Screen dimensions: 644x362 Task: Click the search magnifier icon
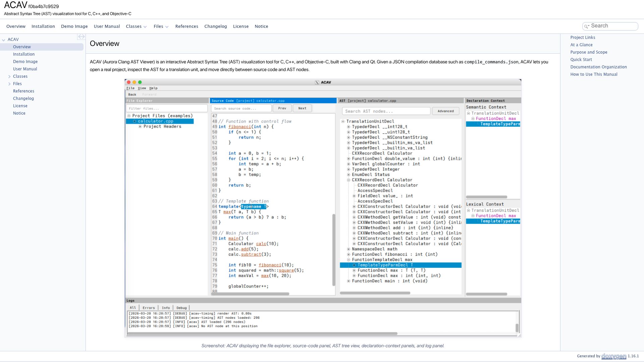point(587,26)
